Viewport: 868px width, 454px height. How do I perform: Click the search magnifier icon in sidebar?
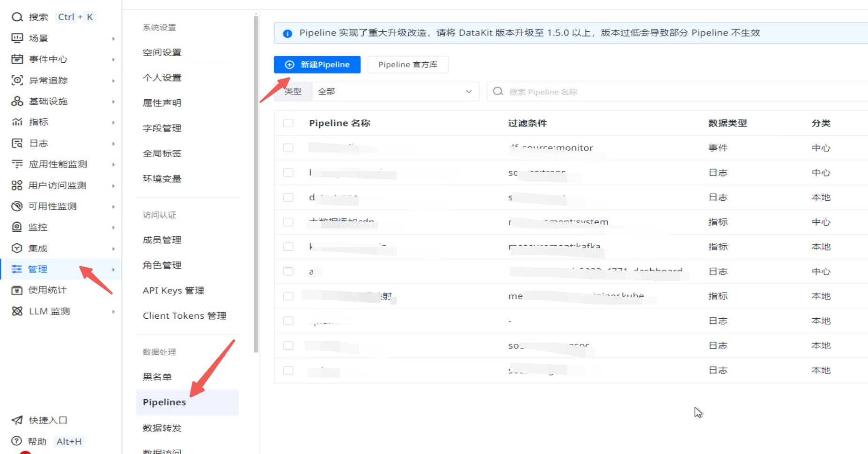point(17,17)
